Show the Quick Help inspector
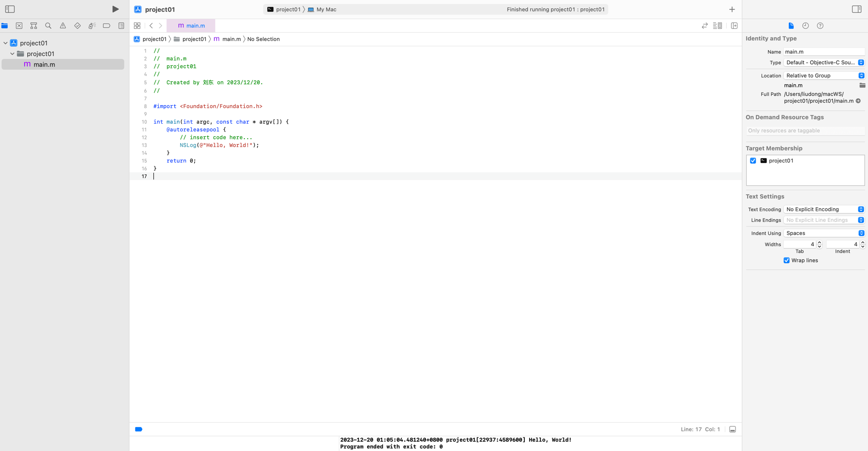Image resolution: width=868 pixels, height=451 pixels. pos(820,26)
